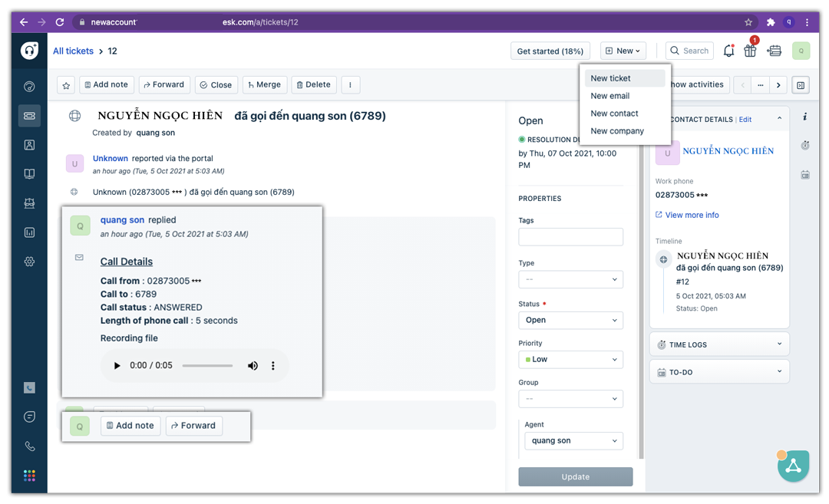
Task: Select New ticket from the menu
Action: (611, 78)
